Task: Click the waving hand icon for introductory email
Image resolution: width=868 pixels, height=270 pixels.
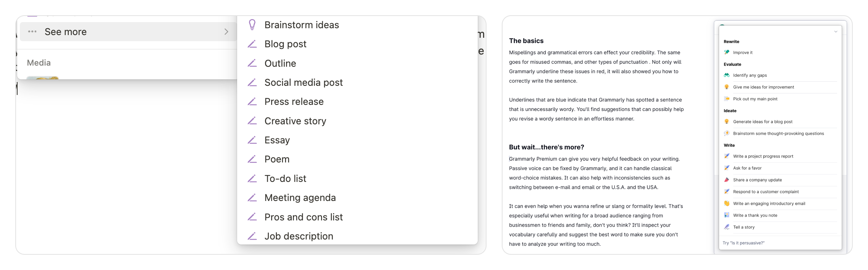Action: [727, 203]
